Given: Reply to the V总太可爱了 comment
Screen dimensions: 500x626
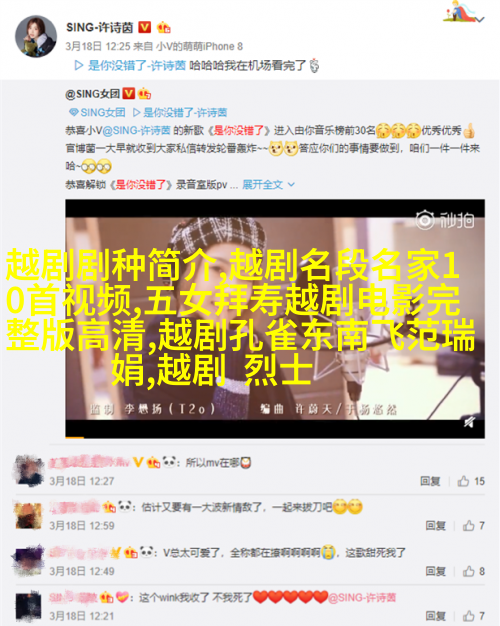Looking at the screenshot, I should pos(435,571).
